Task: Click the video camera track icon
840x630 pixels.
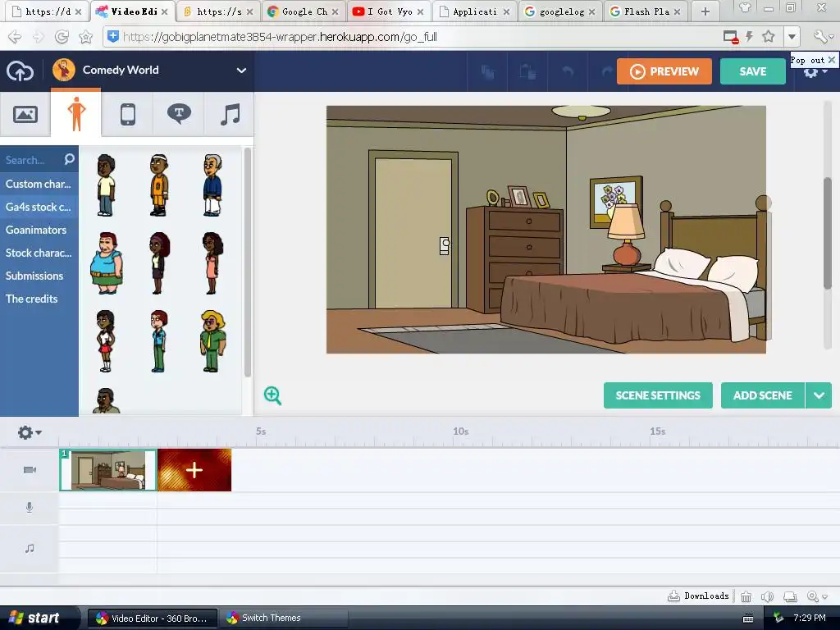Action: coord(30,470)
